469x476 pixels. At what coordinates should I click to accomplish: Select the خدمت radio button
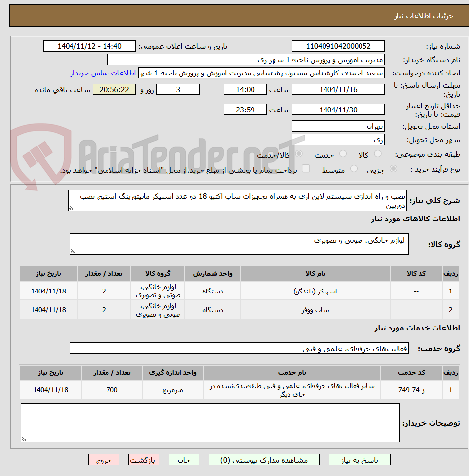click(343, 154)
